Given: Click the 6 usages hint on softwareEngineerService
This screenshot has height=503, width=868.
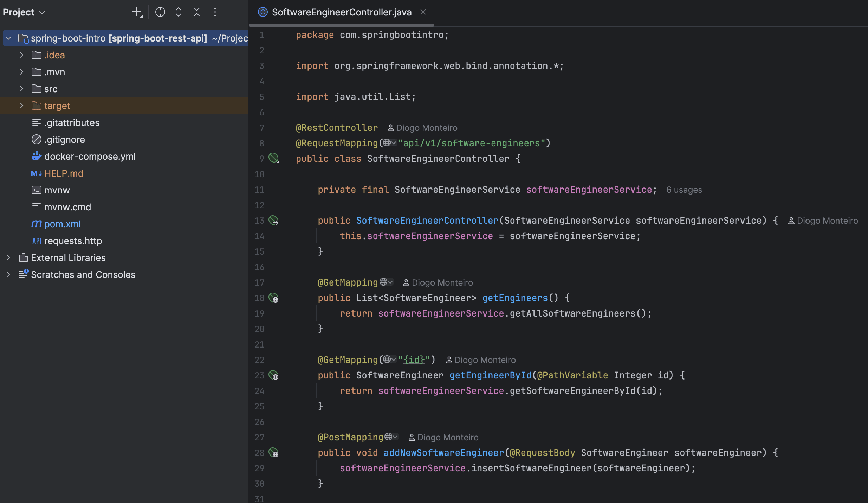Looking at the screenshot, I should click(x=684, y=190).
